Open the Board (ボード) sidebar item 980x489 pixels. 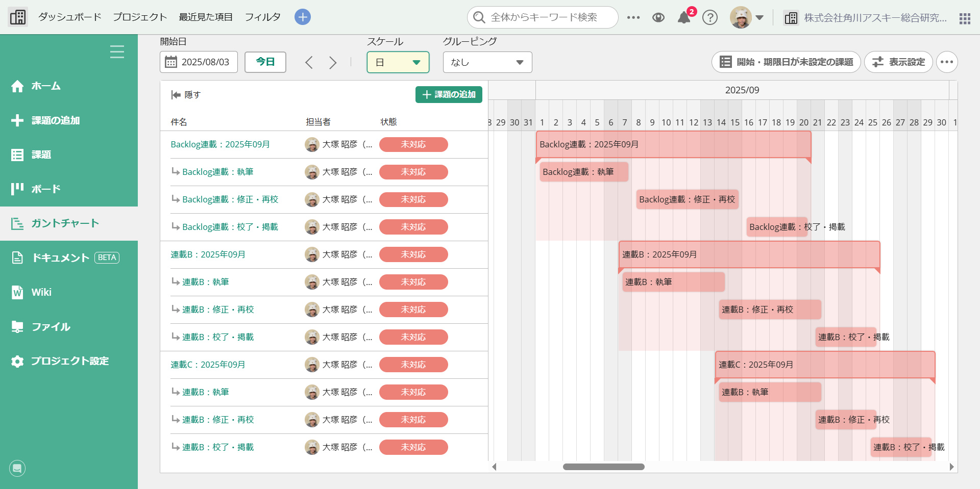pos(46,189)
